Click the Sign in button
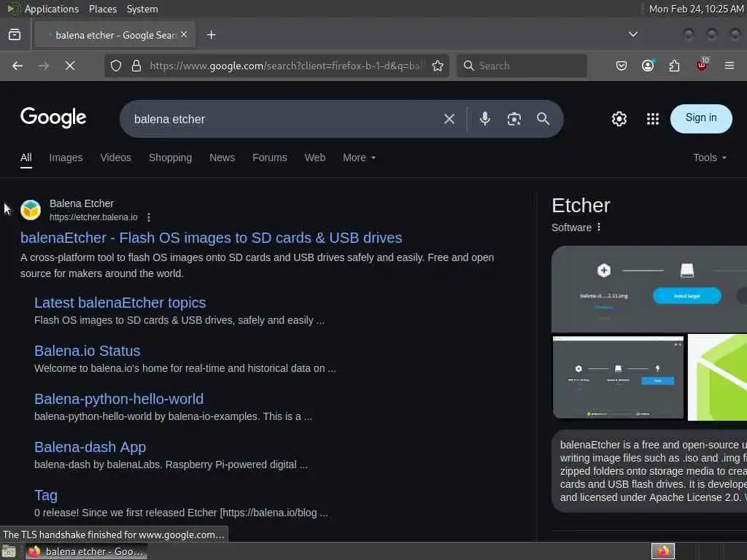747x560 pixels. pyautogui.click(x=701, y=118)
